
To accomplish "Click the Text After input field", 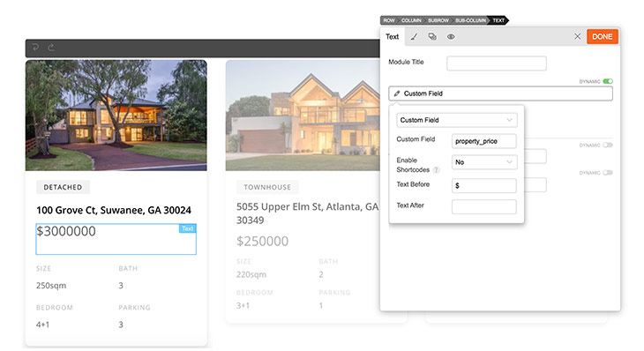I will (x=483, y=206).
